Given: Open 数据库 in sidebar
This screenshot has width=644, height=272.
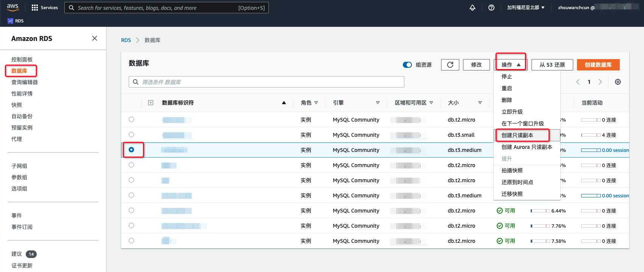Looking at the screenshot, I should [x=19, y=71].
